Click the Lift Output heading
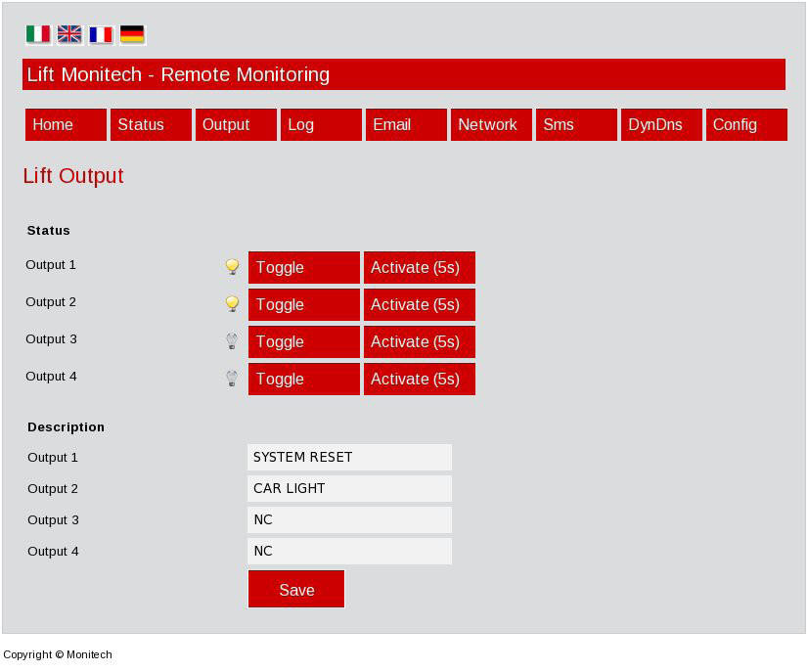808x672 pixels. (x=73, y=176)
